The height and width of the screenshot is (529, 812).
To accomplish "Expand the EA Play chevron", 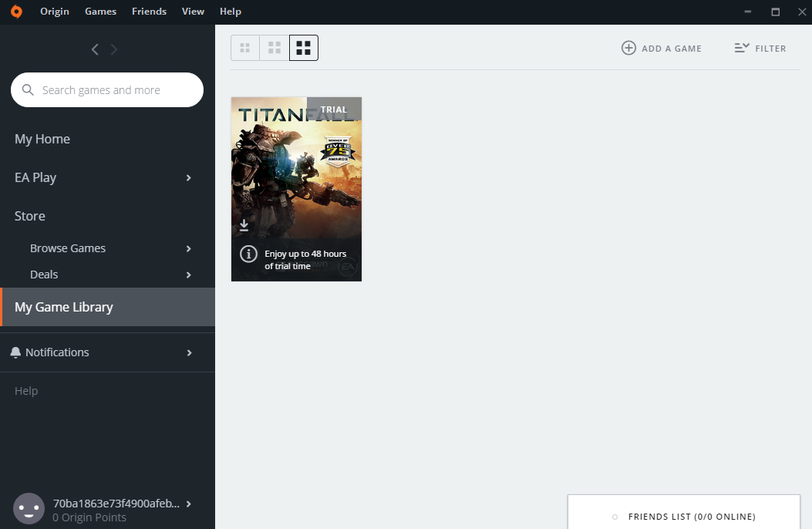I will tap(188, 178).
